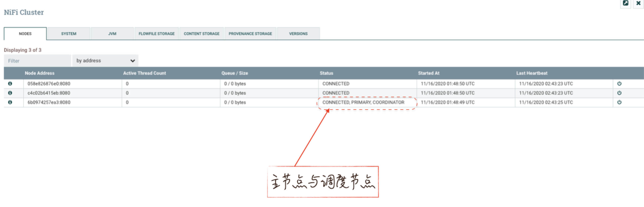The height and width of the screenshot is (207, 644).
Task: Click last heartbeat 11/16/2020 02:43:25 UTC
Action: 546,102
